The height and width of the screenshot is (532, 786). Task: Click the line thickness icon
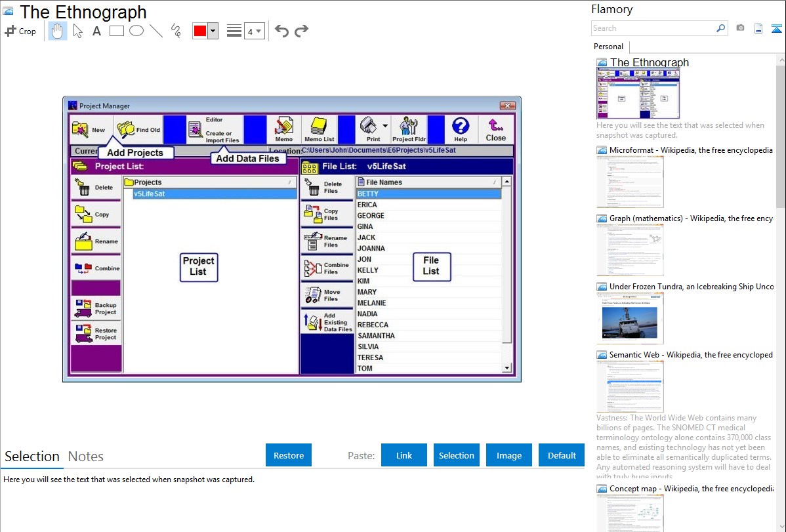click(234, 31)
